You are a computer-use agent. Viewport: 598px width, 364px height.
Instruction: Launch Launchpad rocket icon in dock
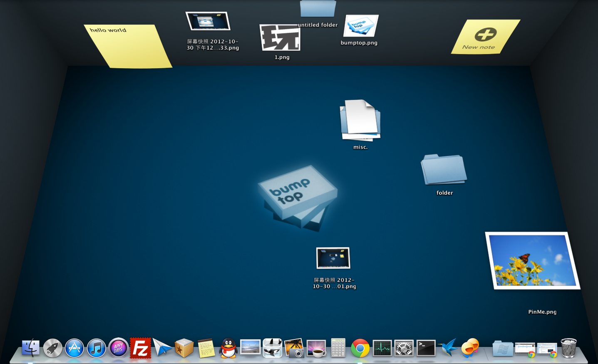pyautogui.click(x=53, y=348)
